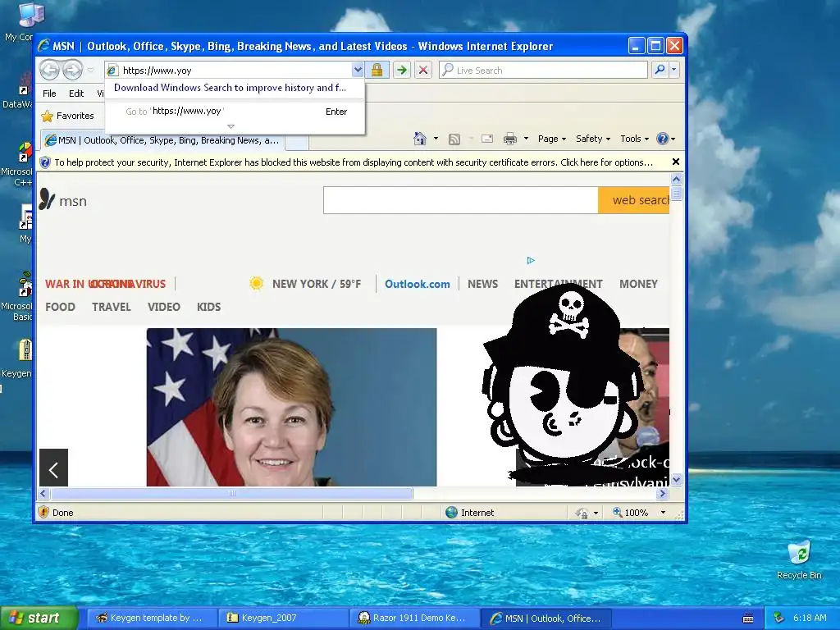This screenshot has width=840, height=630.
Task: Open a new blank tab
Action: 297,141
